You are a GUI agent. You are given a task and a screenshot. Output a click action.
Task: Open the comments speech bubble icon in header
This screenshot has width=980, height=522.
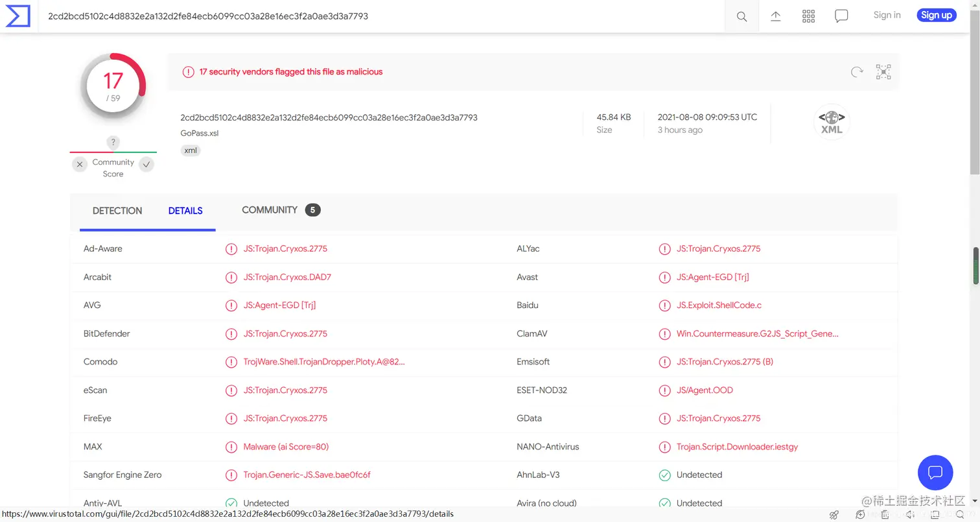click(x=841, y=16)
